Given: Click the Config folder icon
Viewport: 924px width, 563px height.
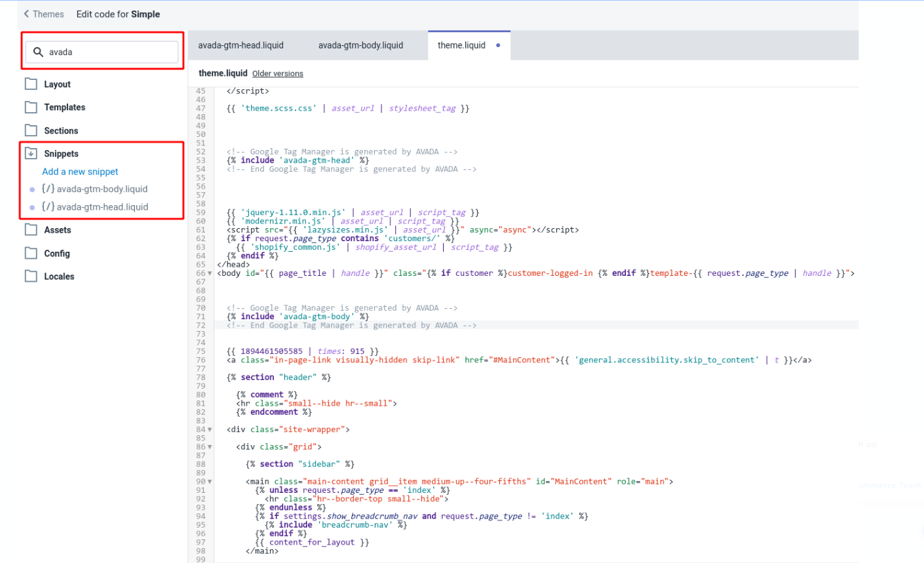Looking at the screenshot, I should click(31, 253).
